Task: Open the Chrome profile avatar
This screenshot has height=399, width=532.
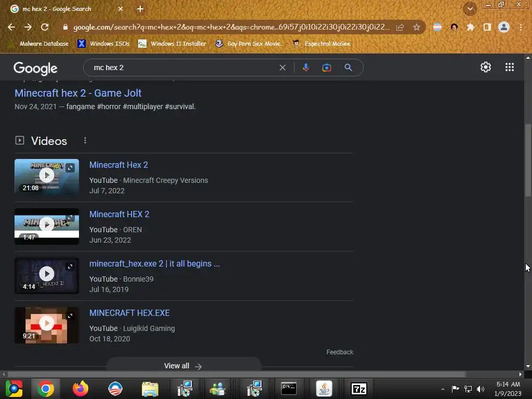Action: [504, 27]
